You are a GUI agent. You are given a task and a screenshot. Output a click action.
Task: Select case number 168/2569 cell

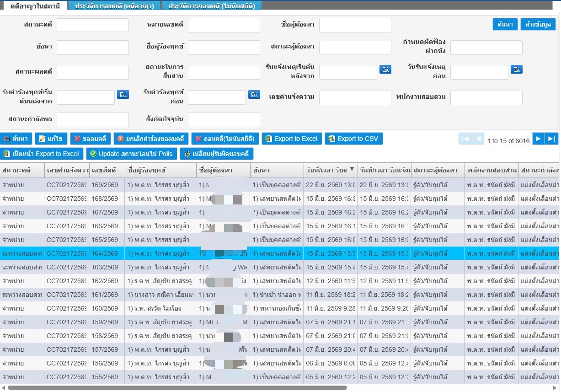[x=107, y=199]
